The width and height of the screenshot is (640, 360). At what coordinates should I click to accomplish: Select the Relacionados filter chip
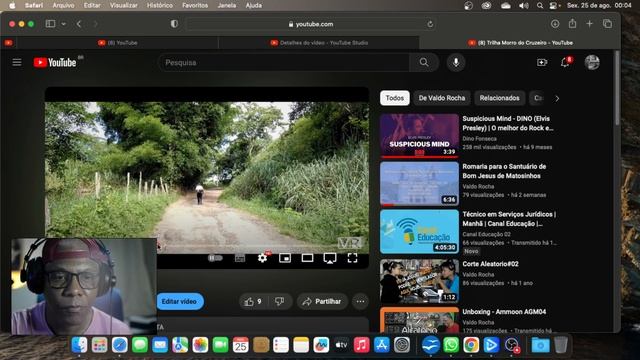[499, 98]
